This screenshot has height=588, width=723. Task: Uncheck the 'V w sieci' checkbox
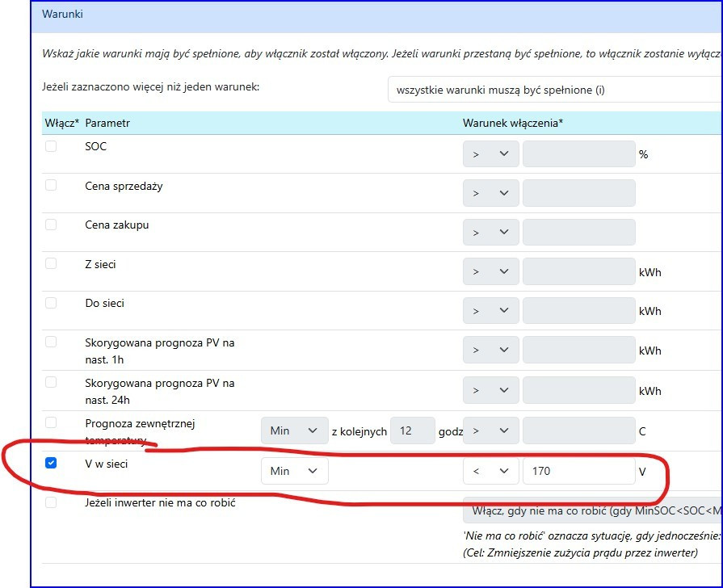[x=51, y=463]
